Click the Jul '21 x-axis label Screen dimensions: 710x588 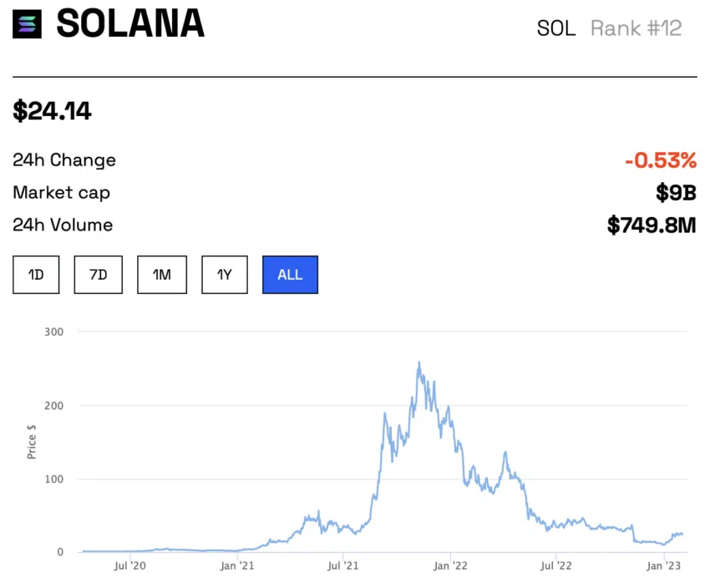pos(343,566)
